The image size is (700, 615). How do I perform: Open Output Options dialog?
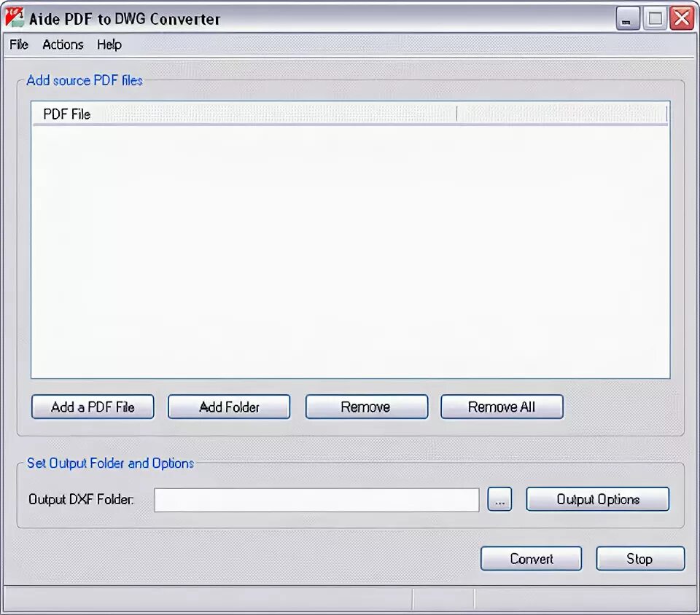click(x=598, y=499)
